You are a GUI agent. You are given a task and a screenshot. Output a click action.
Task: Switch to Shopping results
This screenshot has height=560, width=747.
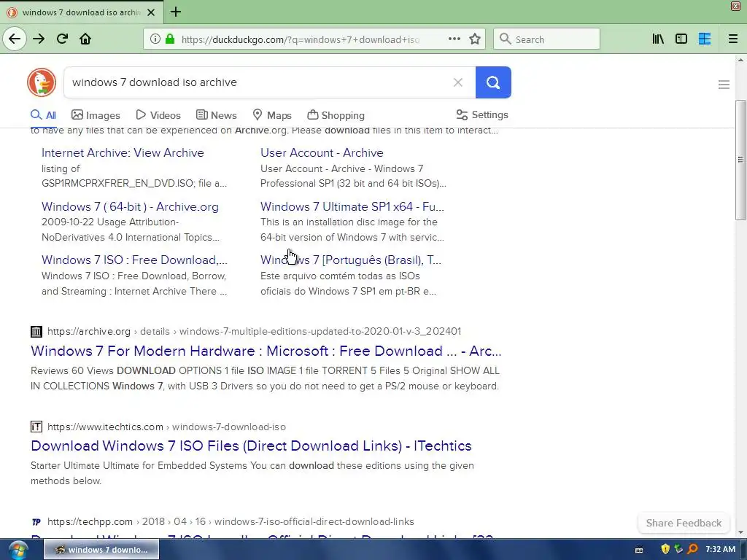click(336, 115)
